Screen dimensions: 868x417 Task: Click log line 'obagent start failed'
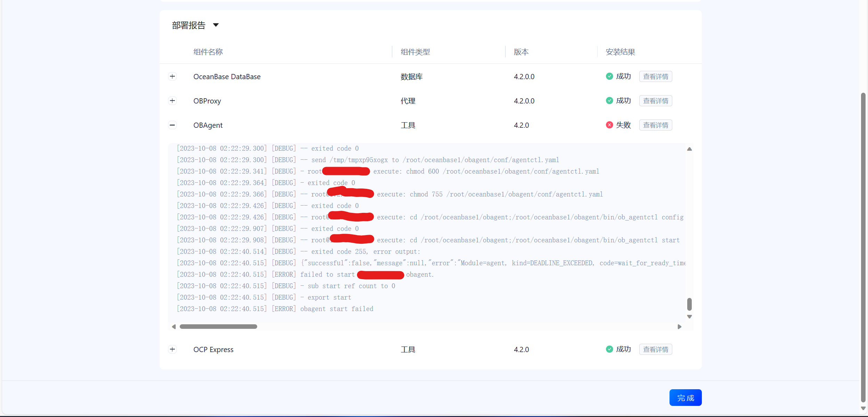(x=275, y=309)
